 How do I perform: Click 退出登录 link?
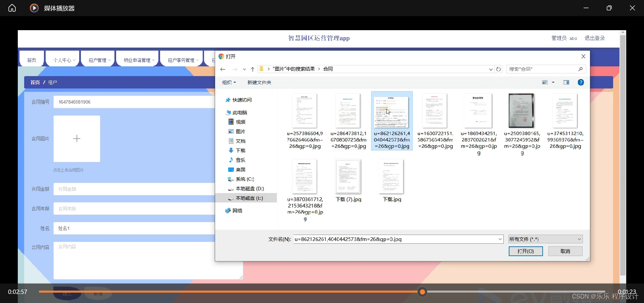595,38
